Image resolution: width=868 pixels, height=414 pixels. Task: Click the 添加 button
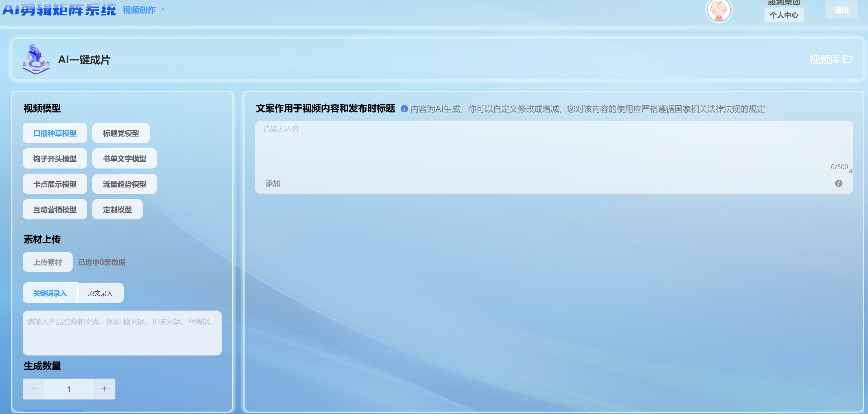pos(273,183)
